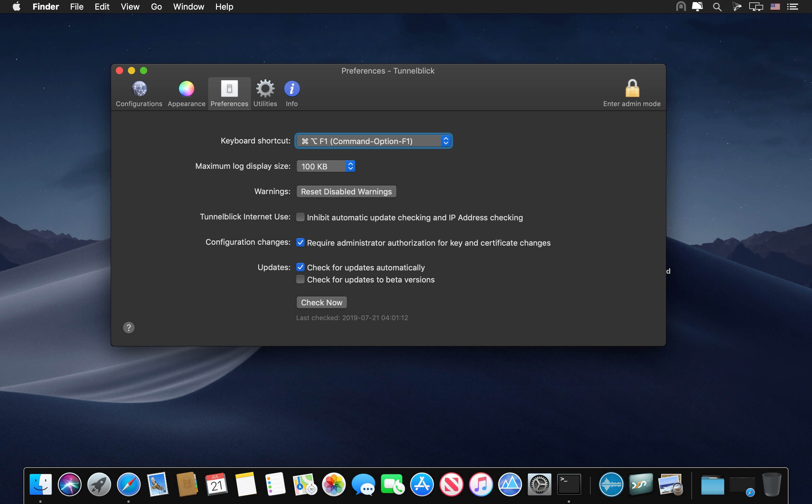Switch to Appearance settings tab
Image resolution: width=812 pixels, height=504 pixels.
pyautogui.click(x=185, y=93)
